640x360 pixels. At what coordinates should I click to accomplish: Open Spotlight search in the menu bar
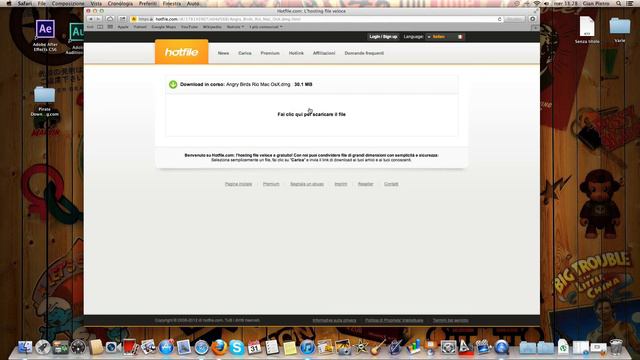(x=619, y=3)
